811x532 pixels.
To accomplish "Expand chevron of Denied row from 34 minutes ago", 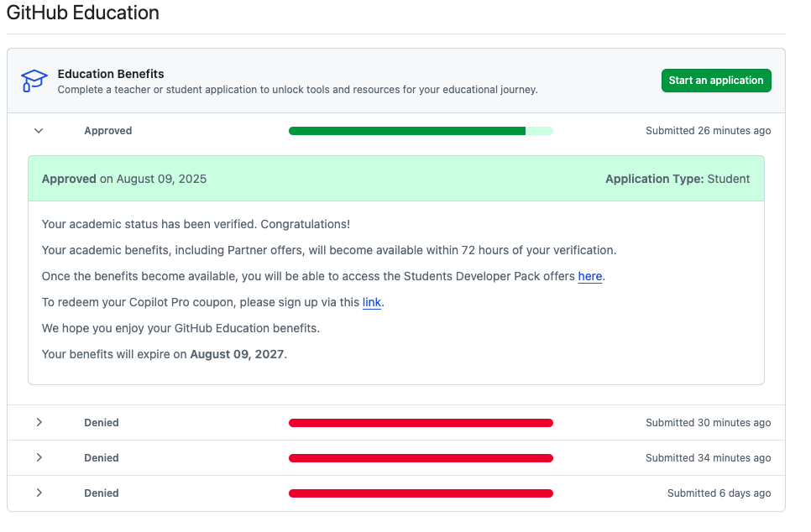I will click(x=39, y=458).
